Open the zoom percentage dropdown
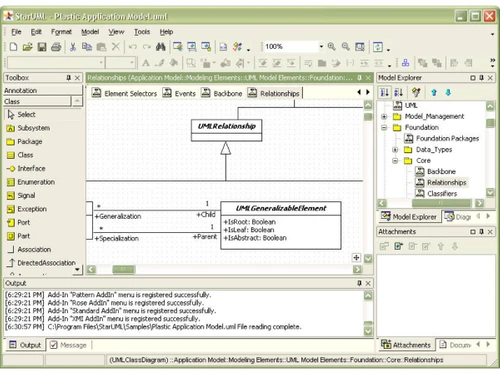This screenshot has height=375, width=500. click(321, 47)
